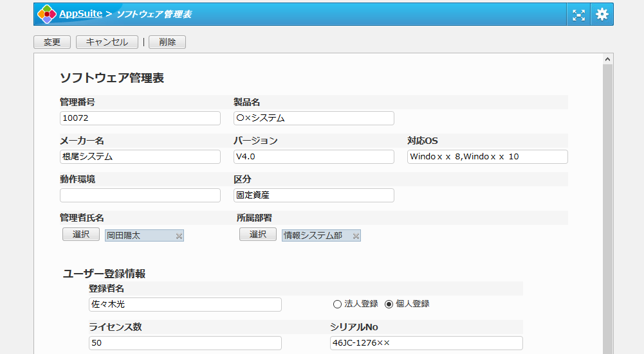Open the AppSuite breadcrumb link
644x354 pixels.
click(x=80, y=13)
